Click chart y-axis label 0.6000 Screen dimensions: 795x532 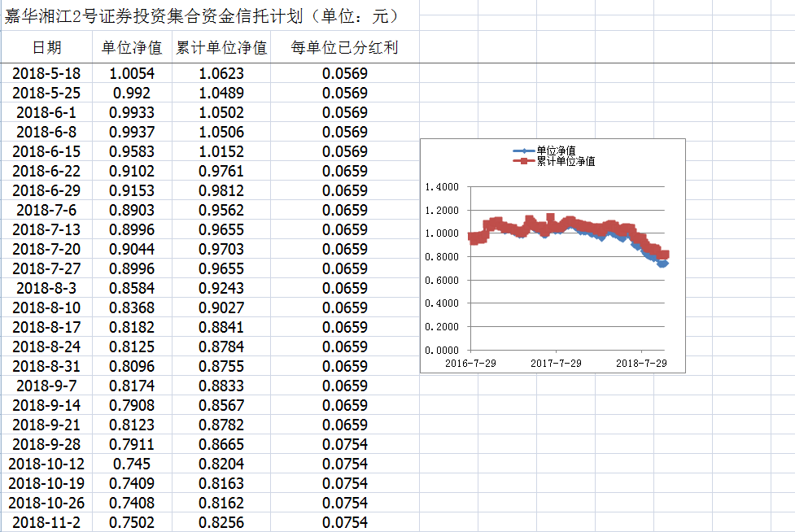pos(442,280)
